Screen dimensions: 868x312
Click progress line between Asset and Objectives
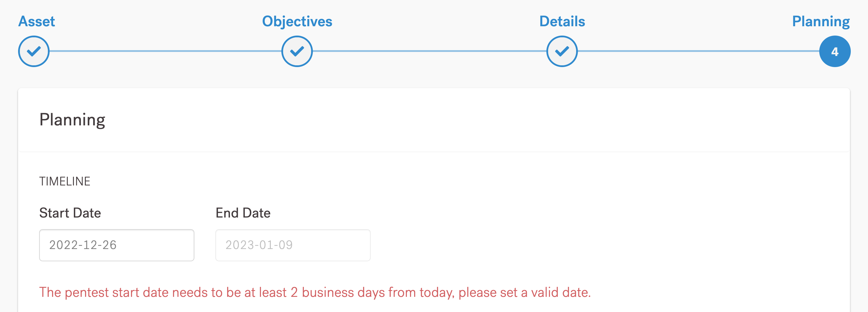(165, 51)
